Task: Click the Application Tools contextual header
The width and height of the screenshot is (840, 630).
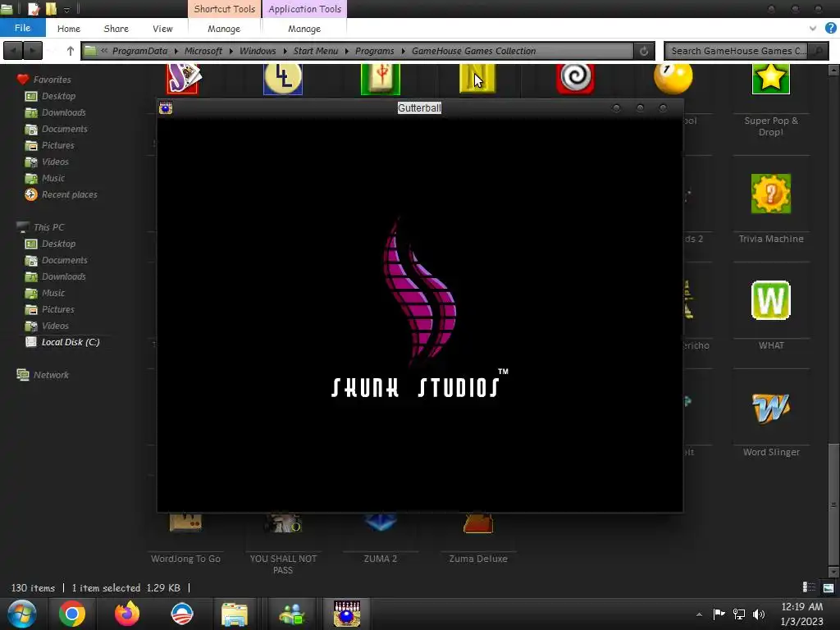Action: coord(304,9)
